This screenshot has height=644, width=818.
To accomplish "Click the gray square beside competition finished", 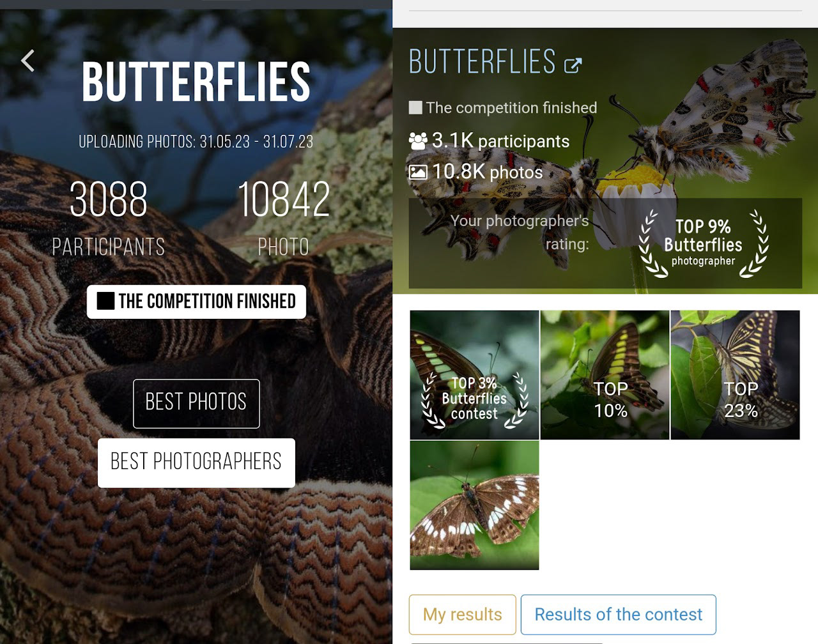I will click(x=415, y=107).
